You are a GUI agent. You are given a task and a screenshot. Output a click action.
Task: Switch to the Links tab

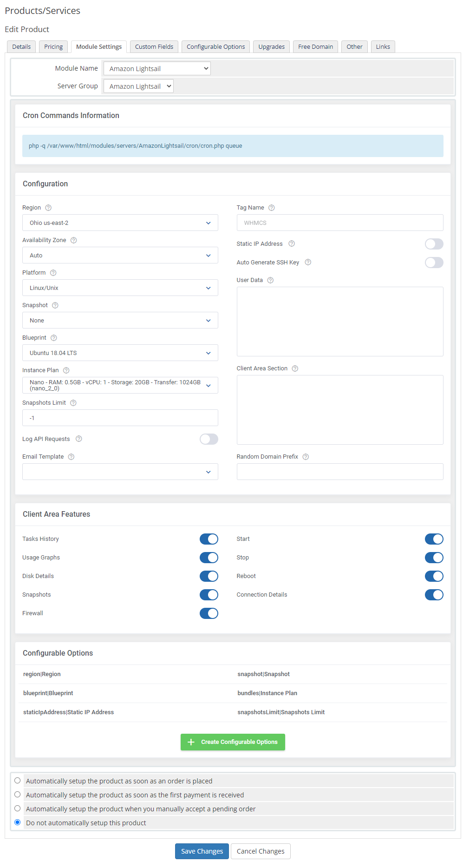click(383, 46)
